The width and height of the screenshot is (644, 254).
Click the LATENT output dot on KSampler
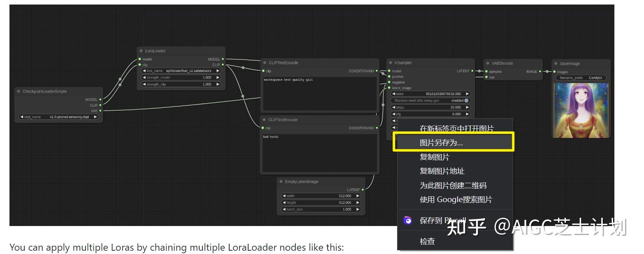point(472,71)
